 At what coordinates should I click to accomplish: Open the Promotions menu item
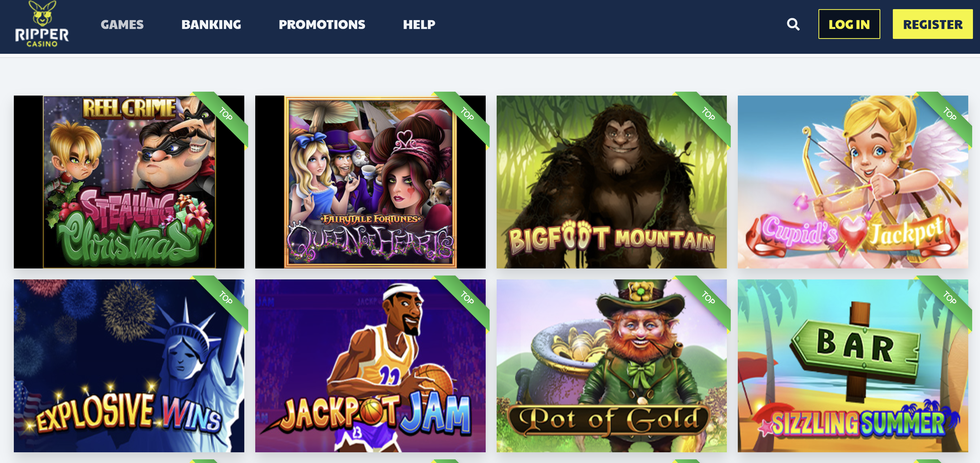(322, 25)
